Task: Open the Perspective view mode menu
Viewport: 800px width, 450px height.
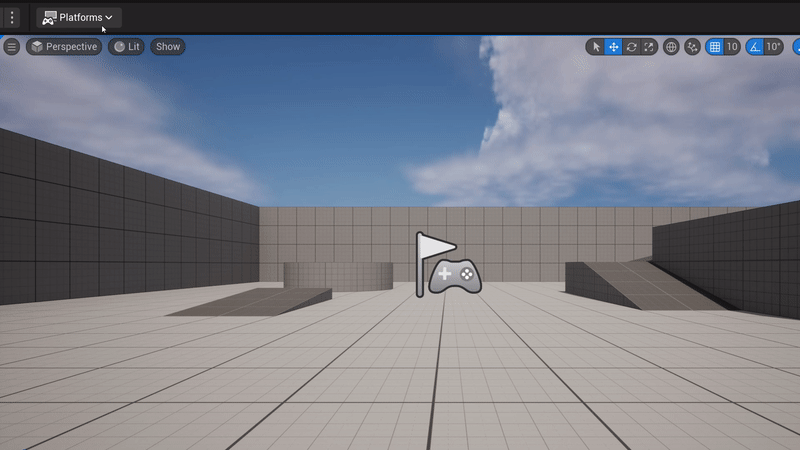Action: point(64,47)
